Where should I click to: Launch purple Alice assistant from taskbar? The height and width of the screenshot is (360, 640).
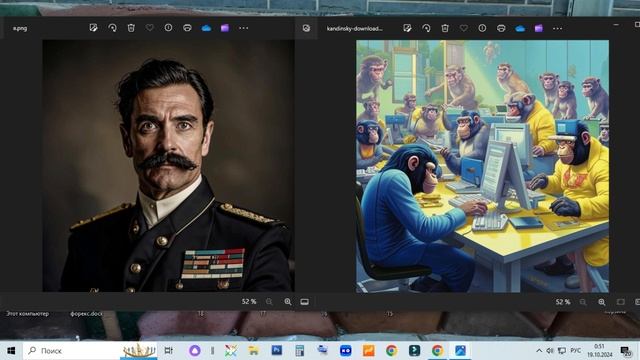(195, 351)
